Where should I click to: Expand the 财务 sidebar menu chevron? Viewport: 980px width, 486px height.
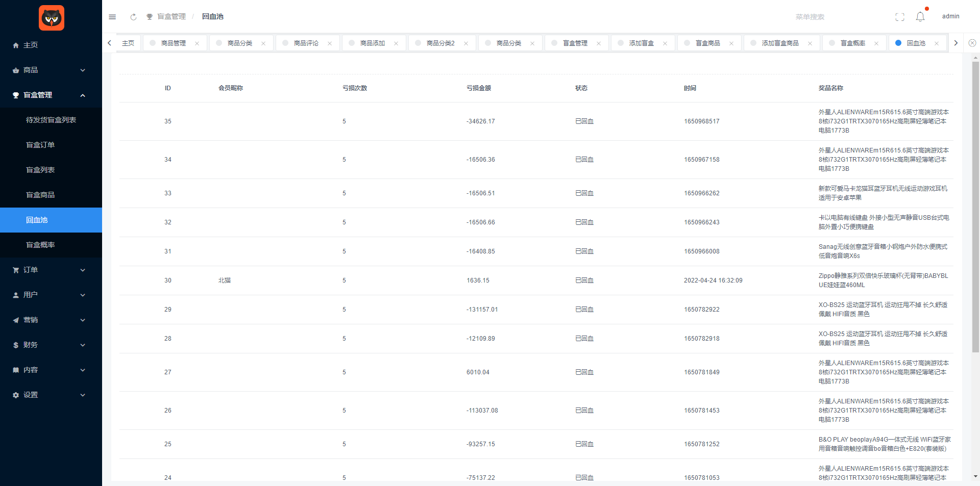pyautogui.click(x=83, y=345)
